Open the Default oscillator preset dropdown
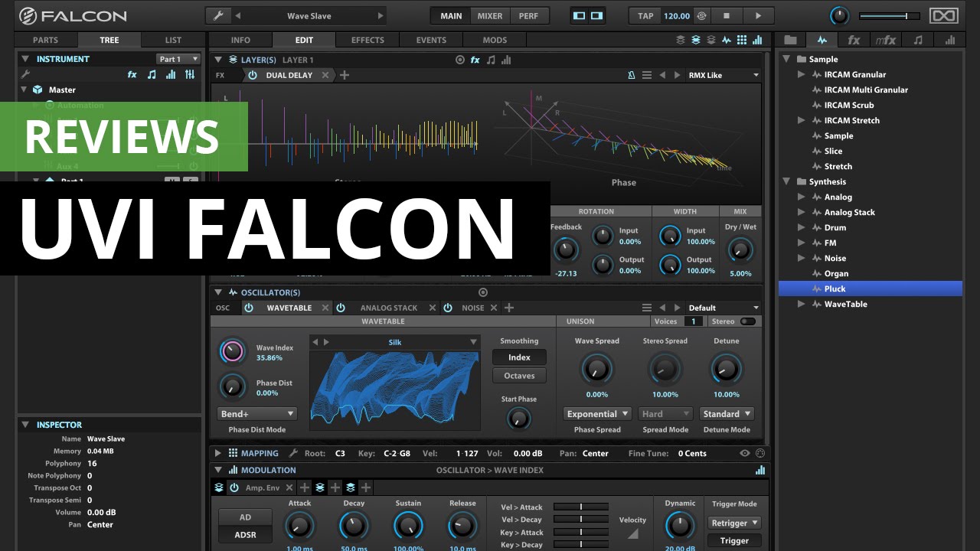Screen dimensions: 980x551 pos(723,308)
